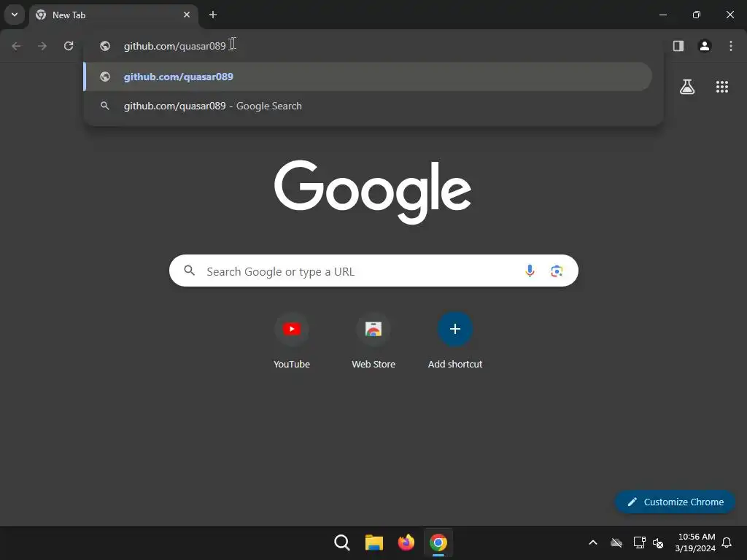Viewport: 747px width, 560px height.
Task: Click the address bar with github.com/quasar089
Action: pos(373,46)
